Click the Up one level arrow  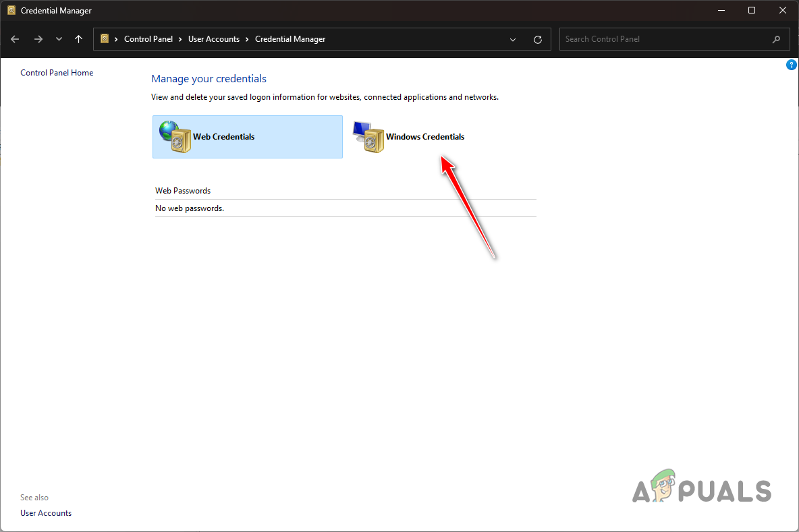[x=78, y=39]
